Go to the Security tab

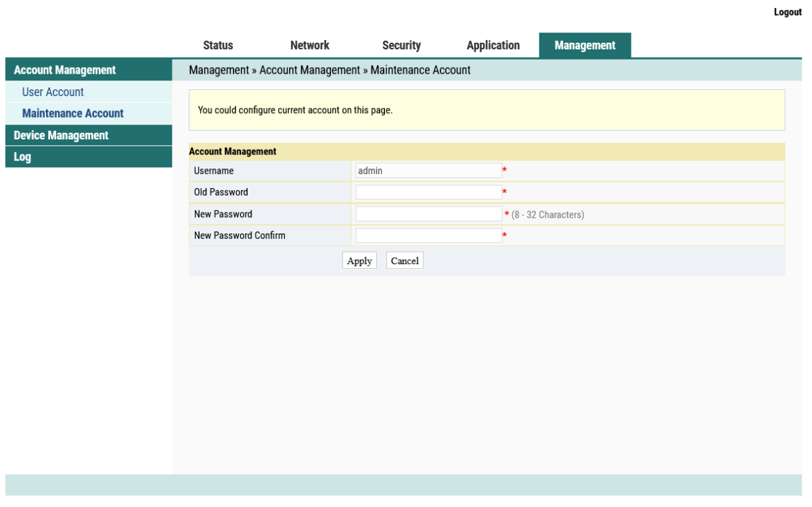coord(401,45)
